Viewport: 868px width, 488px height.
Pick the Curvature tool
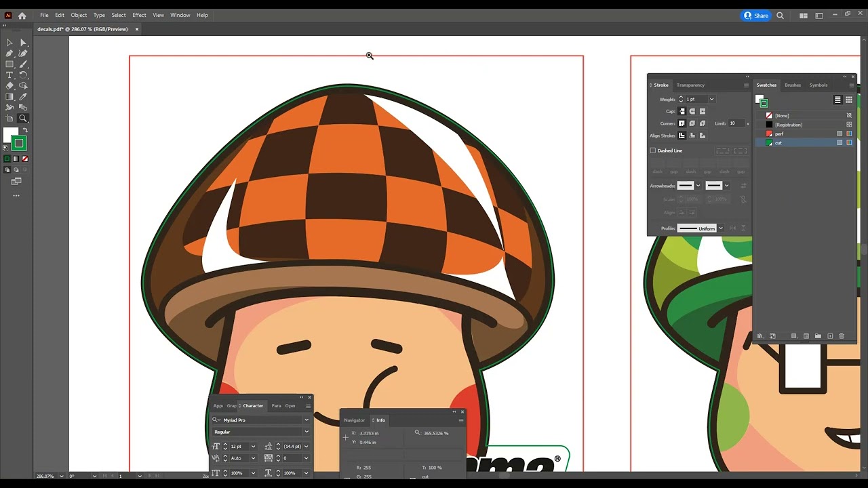pos(23,54)
